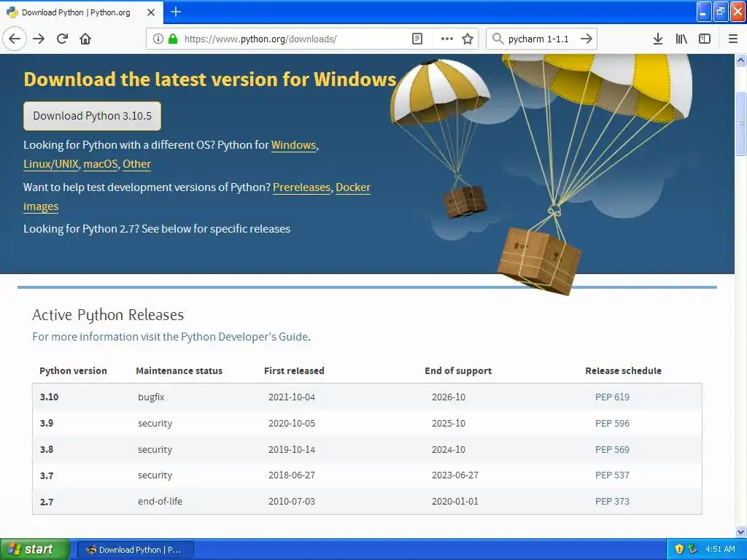Open the browser home page
This screenshot has height=560, width=747.
pyautogui.click(x=85, y=39)
